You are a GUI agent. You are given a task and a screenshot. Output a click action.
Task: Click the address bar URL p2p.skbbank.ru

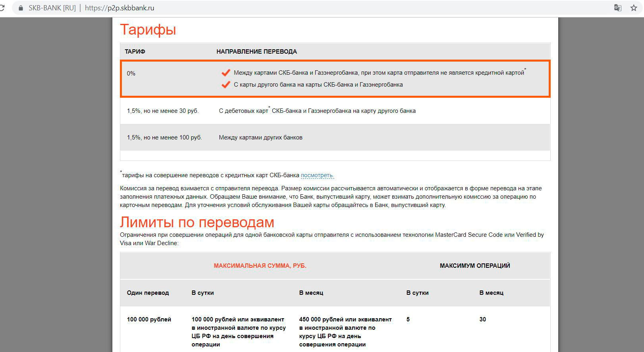120,8
